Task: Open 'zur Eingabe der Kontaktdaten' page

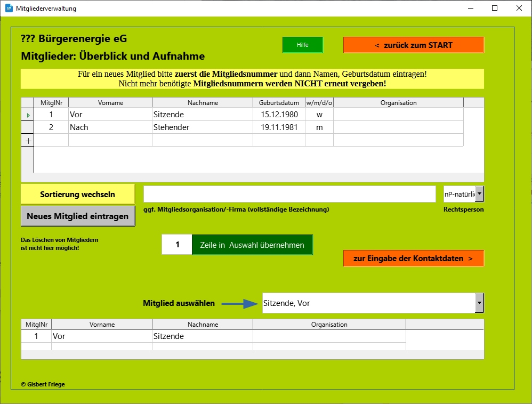Action: coord(414,258)
